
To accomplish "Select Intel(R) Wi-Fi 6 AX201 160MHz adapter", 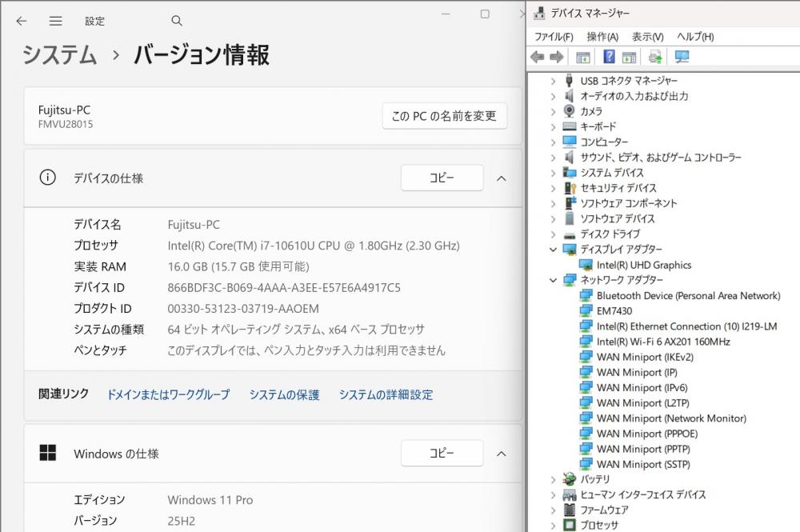I will 662,342.
